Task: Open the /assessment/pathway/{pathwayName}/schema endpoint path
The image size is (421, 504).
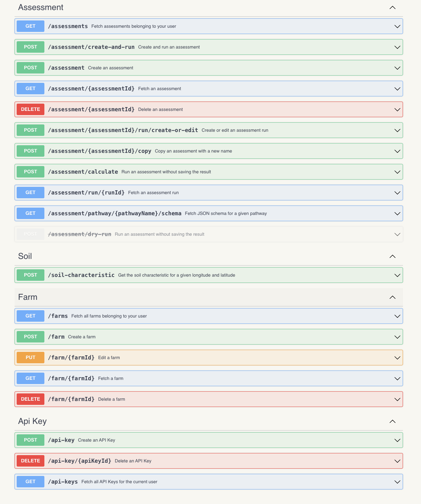Action: tap(114, 214)
